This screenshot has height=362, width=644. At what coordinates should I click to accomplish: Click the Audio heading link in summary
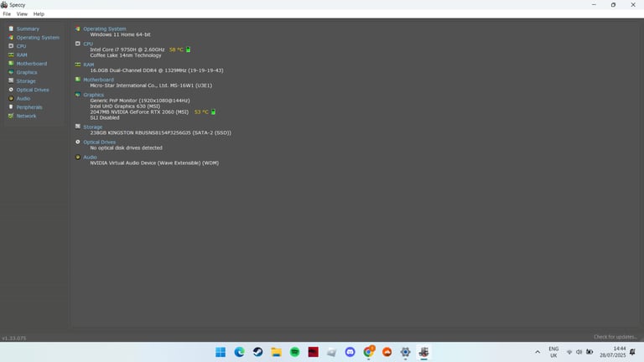tap(90, 158)
